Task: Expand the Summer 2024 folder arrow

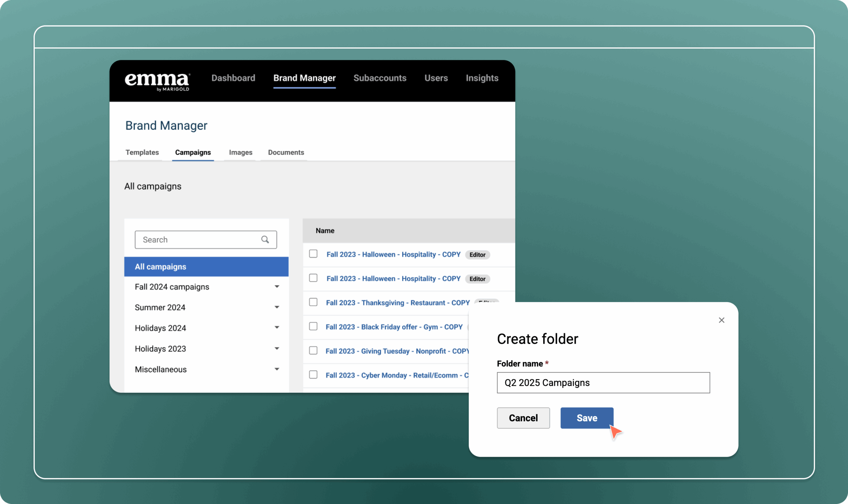Action: (x=277, y=307)
